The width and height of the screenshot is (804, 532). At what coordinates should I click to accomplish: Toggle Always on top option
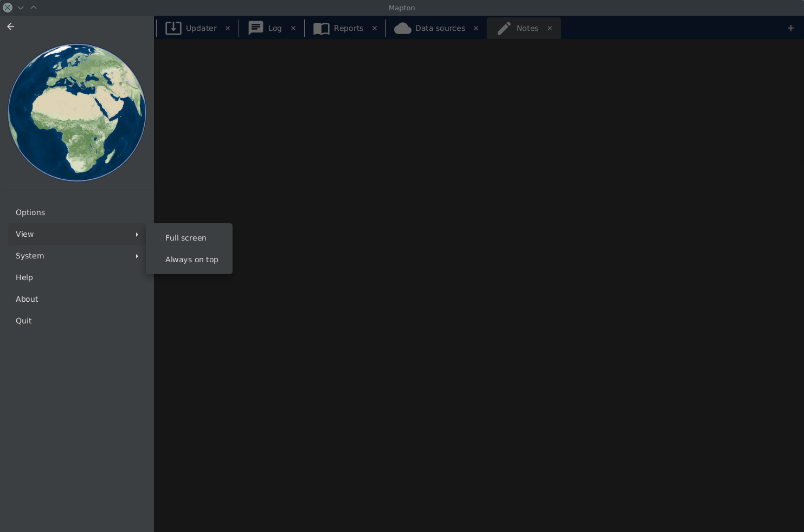(189, 259)
